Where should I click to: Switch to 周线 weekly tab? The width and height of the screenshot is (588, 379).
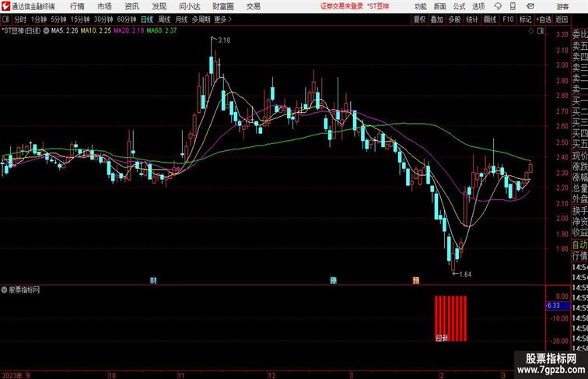(164, 19)
